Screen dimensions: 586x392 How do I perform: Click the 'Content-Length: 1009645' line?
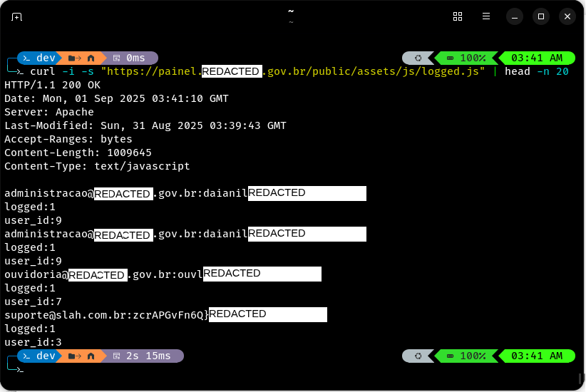pyautogui.click(x=78, y=153)
